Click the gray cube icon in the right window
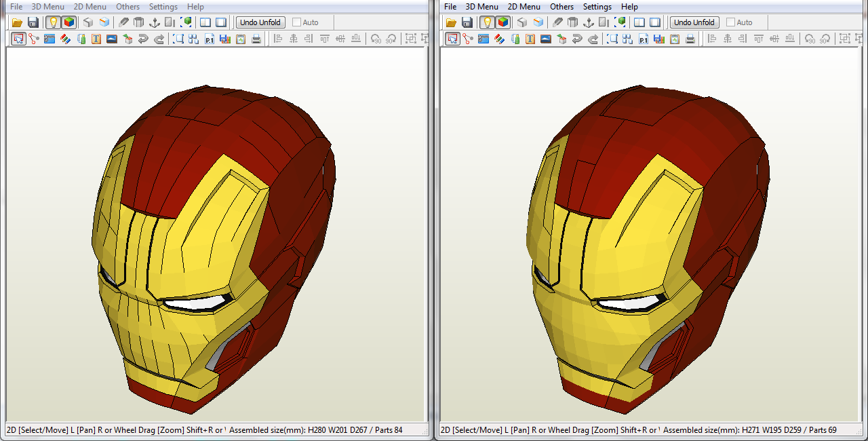This screenshot has width=868, height=441. (x=521, y=22)
